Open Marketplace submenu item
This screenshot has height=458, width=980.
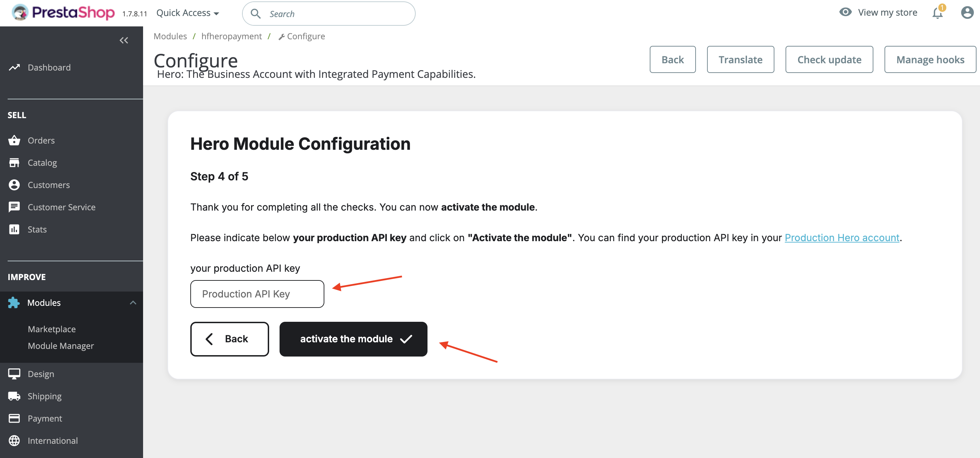coord(51,329)
